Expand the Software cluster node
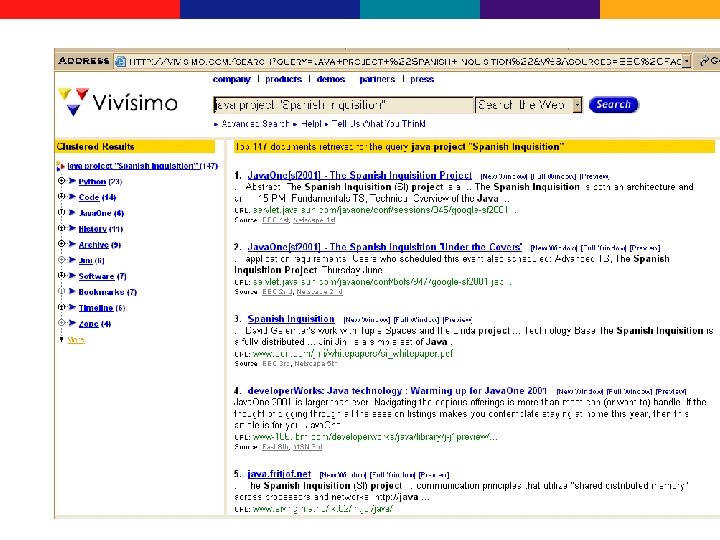This screenshot has width=720, height=540. (x=62, y=276)
